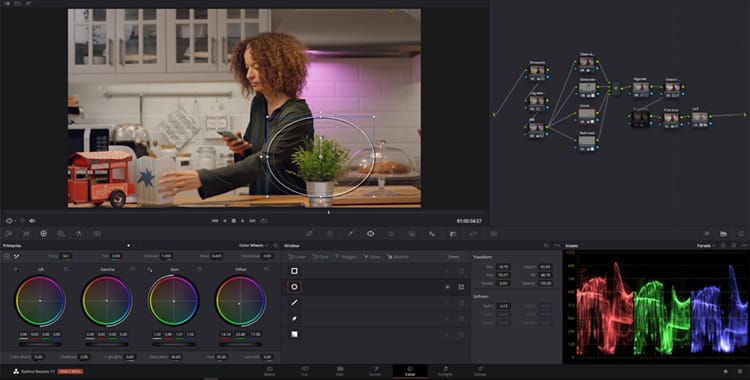Add a Linear window
Viewport: 750px width, 380px height.
297,257
